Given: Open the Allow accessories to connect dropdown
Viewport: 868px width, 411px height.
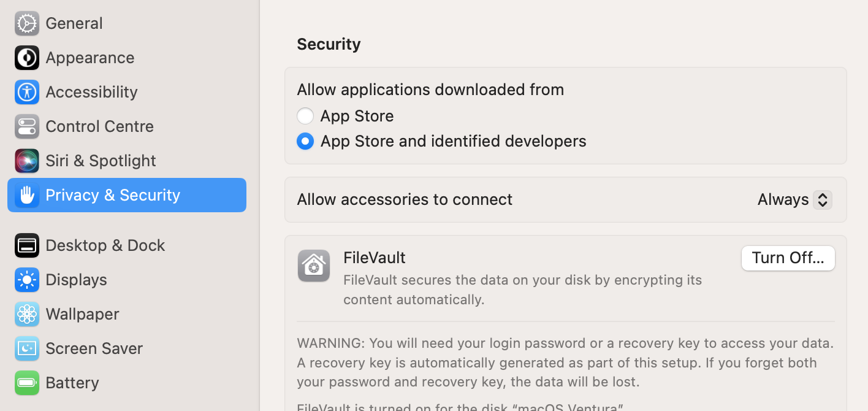Looking at the screenshot, I should click(x=794, y=199).
